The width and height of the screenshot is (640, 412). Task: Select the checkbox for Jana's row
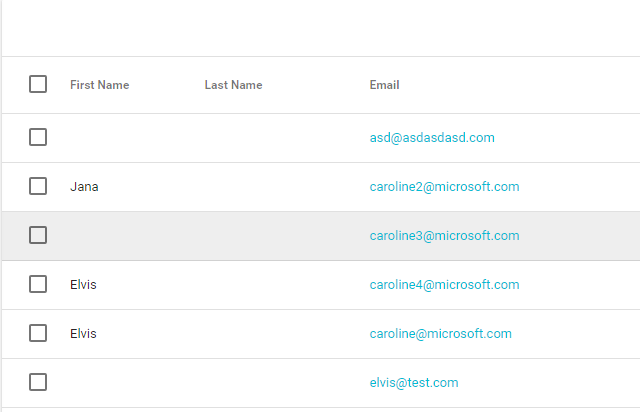click(x=38, y=186)
